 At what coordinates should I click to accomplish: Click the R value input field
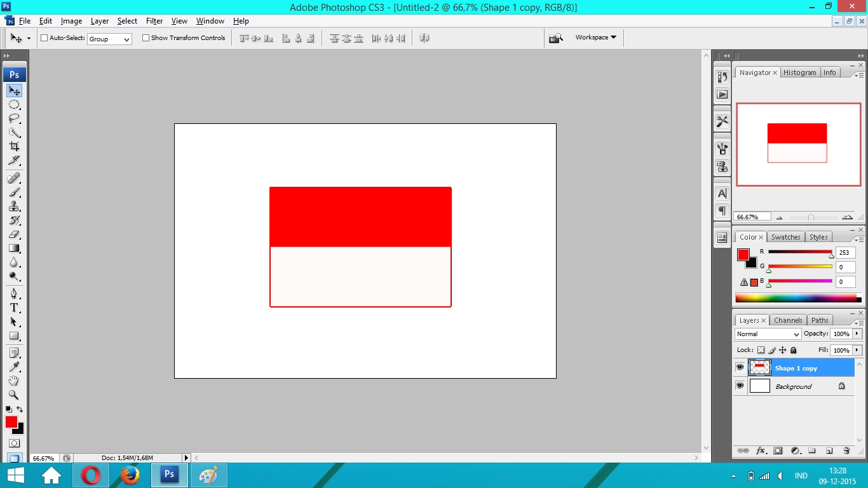click(845, 252)
